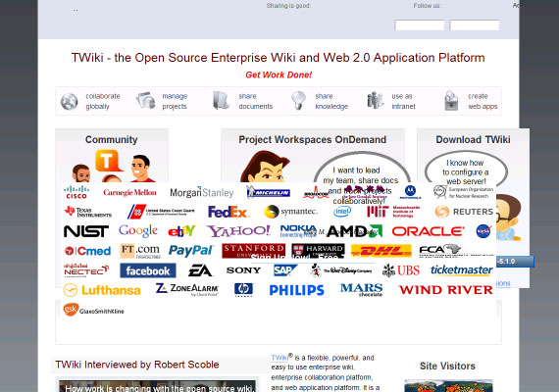Click the ticketmaster logo
The image size is (559, 392).
[462, 270]
